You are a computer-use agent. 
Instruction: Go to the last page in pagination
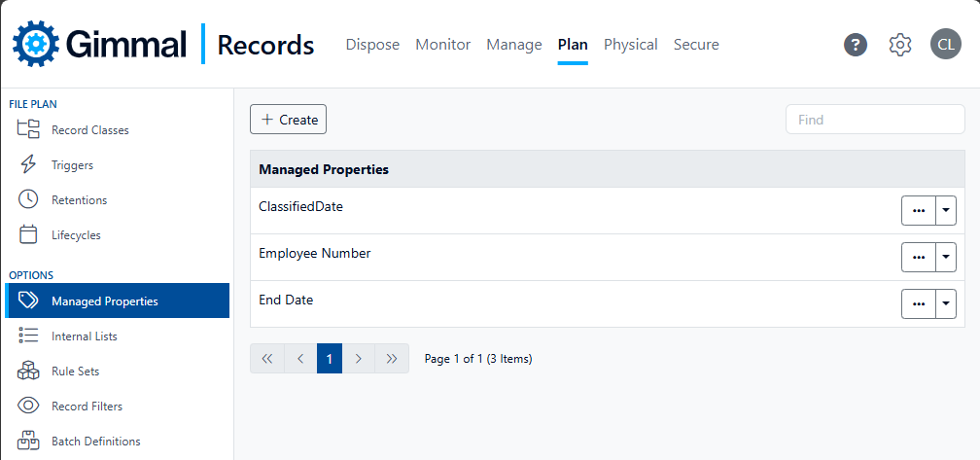(392, 359)
